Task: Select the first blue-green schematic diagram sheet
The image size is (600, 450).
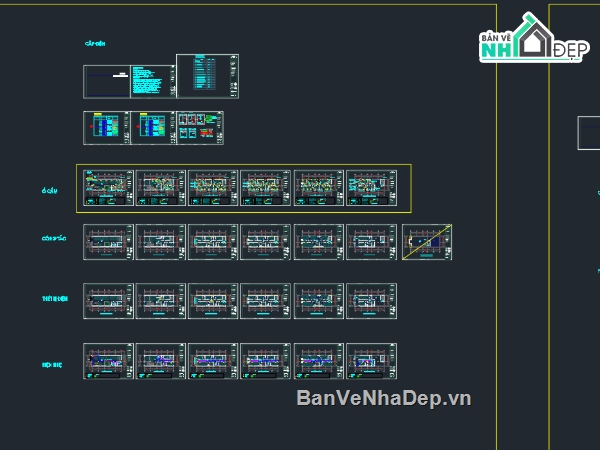Action: click(x=106, y=128)
